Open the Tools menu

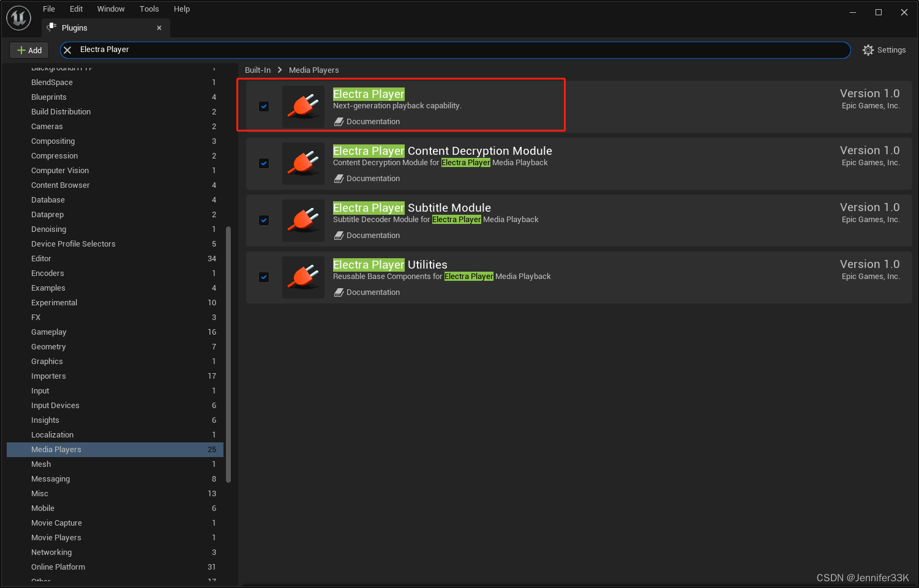(x=149, y=9)
